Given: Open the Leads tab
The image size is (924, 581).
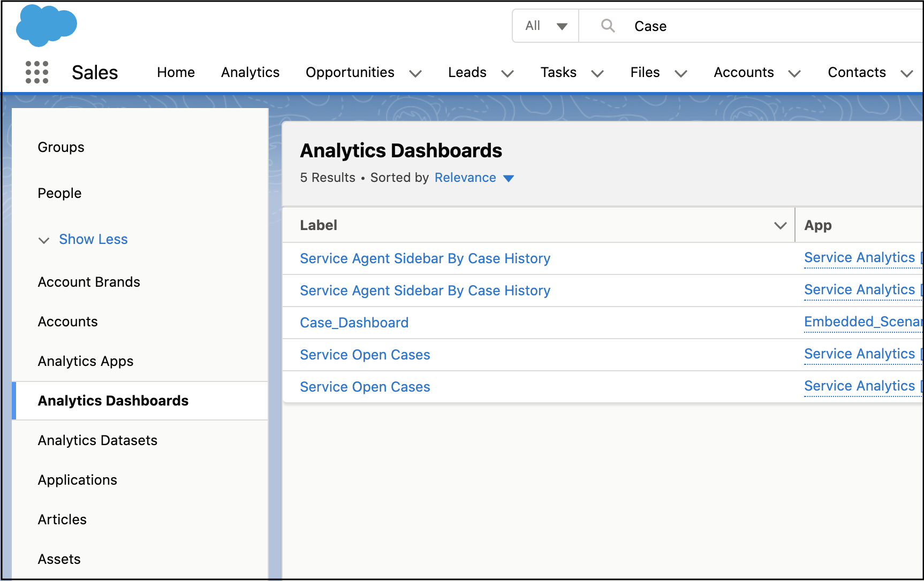Looking at the screenshot, I should [467, 72].
